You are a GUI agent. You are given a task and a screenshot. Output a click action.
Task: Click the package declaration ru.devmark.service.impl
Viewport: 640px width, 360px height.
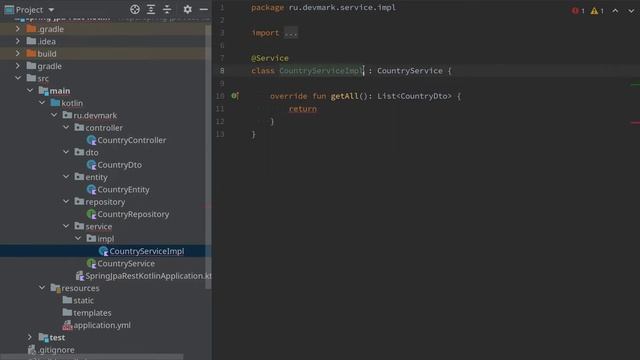point(342,7)
